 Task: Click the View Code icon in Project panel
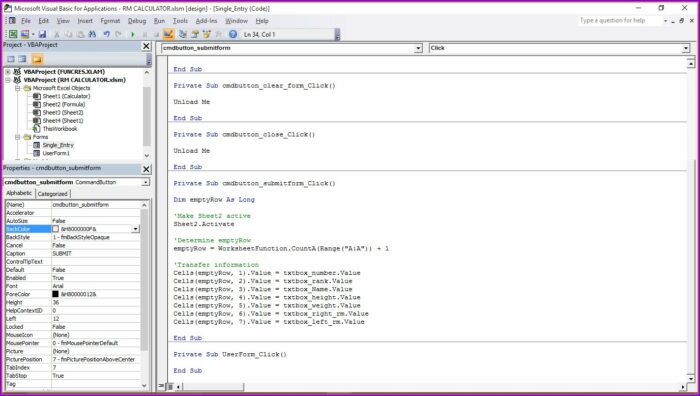tap(11, 59)
